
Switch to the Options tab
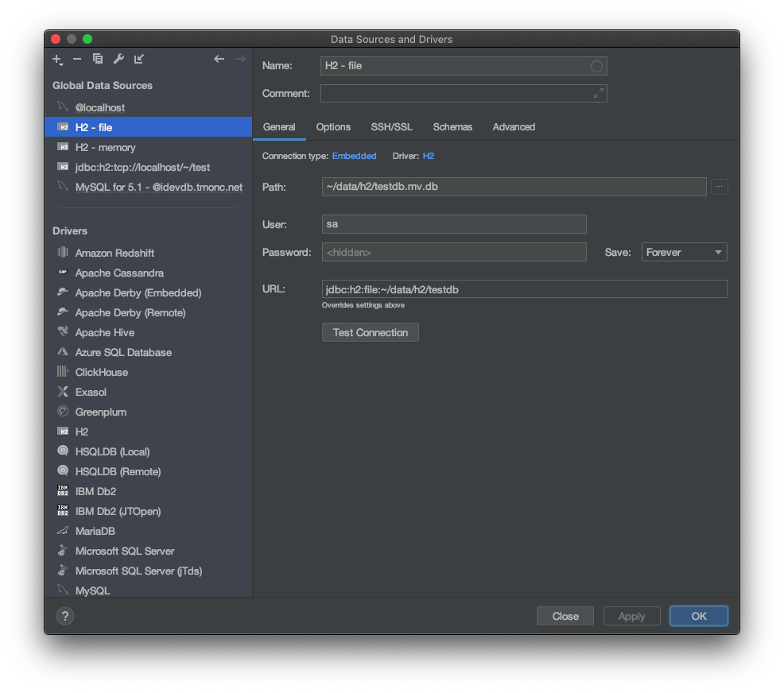point(333,127)
